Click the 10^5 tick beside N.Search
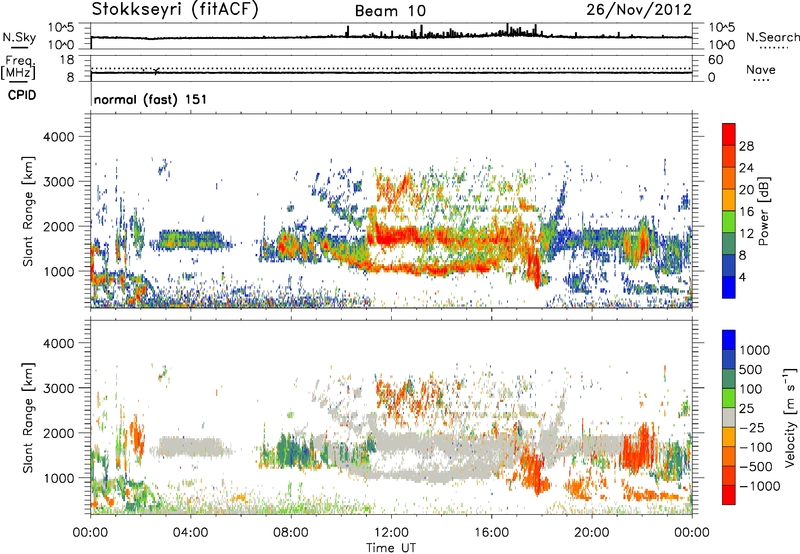 [722, 28]
